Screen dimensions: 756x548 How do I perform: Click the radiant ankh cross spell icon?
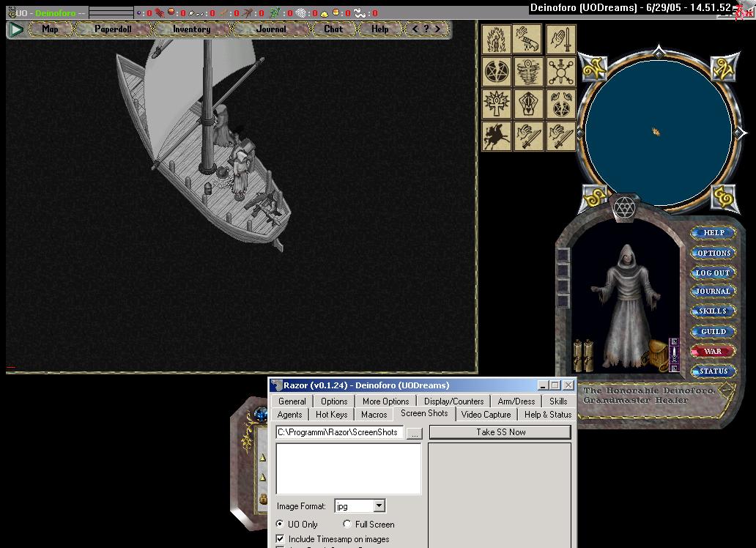[x=497, y=104]
